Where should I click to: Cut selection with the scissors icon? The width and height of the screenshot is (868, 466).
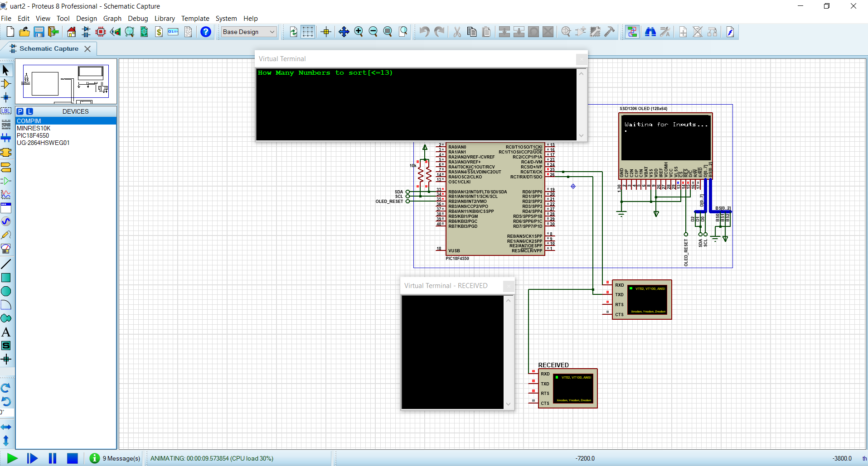coord(457,32)
